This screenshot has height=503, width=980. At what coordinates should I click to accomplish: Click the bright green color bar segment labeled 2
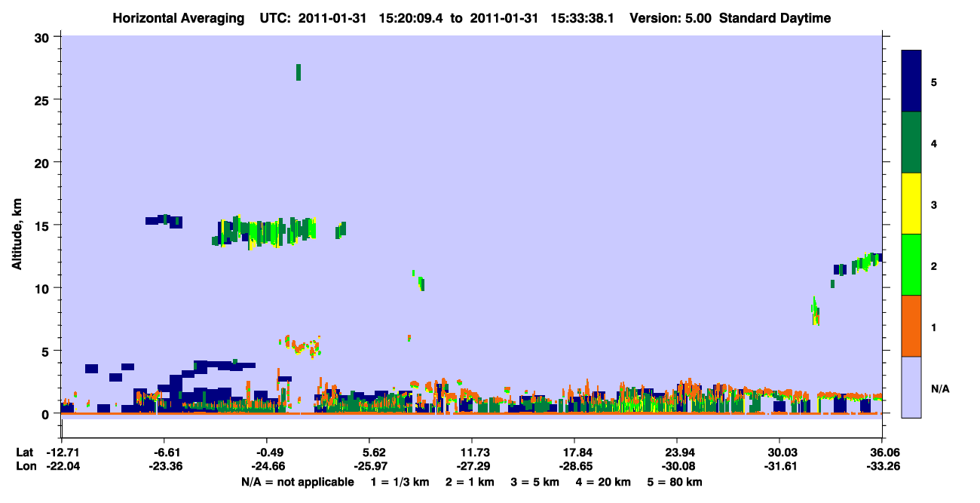click(911, 265)
